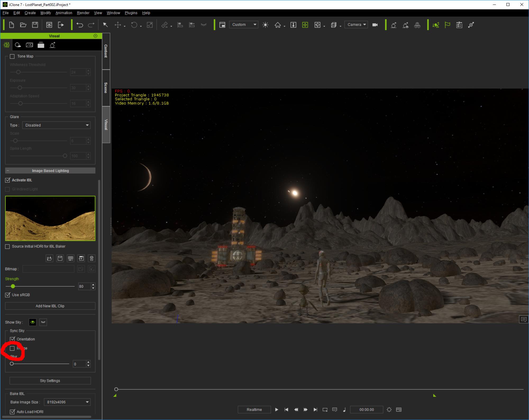Open the Glare Type dropdown

point(56,125)
